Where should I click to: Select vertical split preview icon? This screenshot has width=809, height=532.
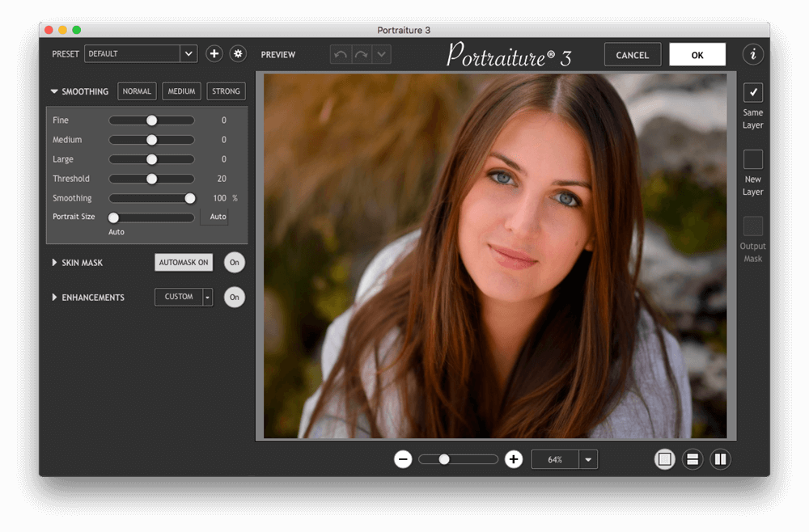click(720, 459)
